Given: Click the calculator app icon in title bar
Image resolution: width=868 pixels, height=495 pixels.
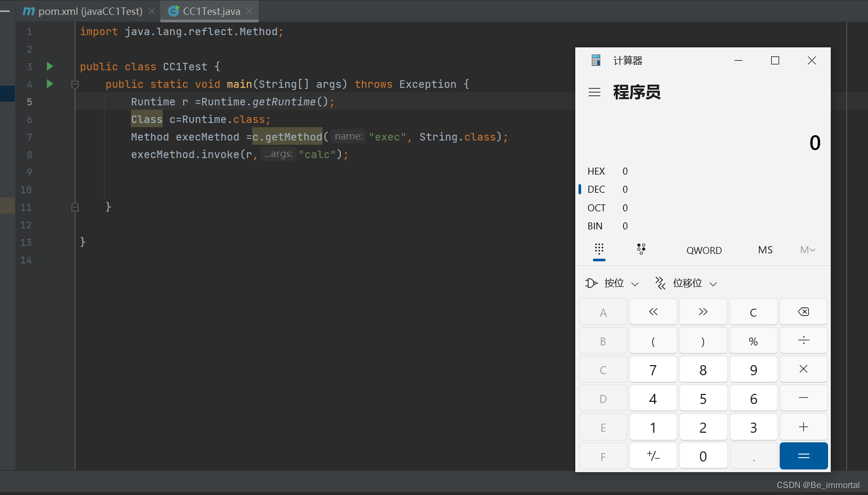Looking at the screenshot, I should point(596,60).
